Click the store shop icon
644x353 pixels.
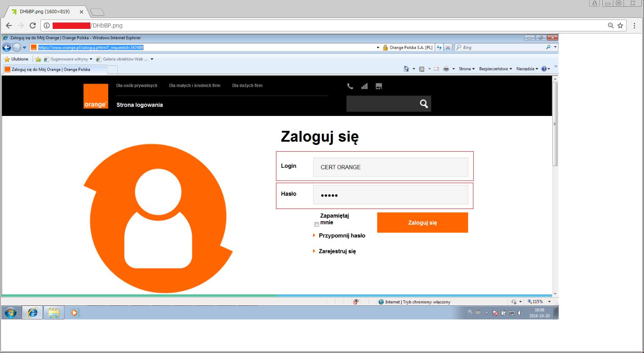[379, 86]
